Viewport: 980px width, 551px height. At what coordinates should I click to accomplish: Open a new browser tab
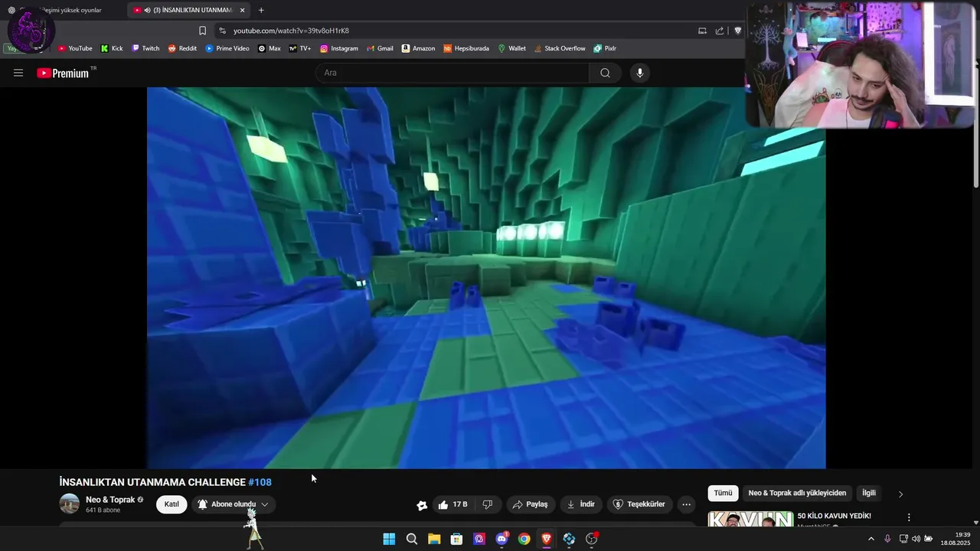tap(261, 10)
